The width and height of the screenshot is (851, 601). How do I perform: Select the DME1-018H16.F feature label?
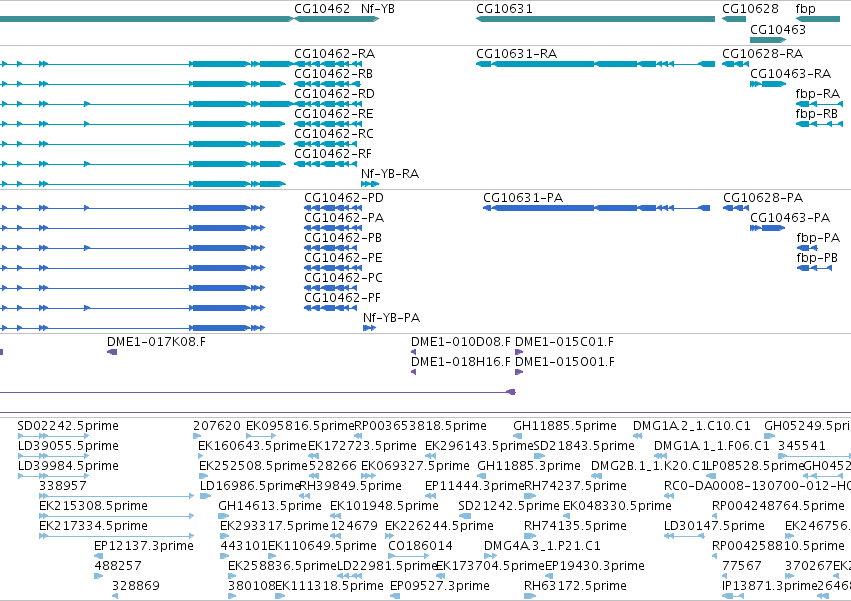pyautogui.click(x=461, y=362)
